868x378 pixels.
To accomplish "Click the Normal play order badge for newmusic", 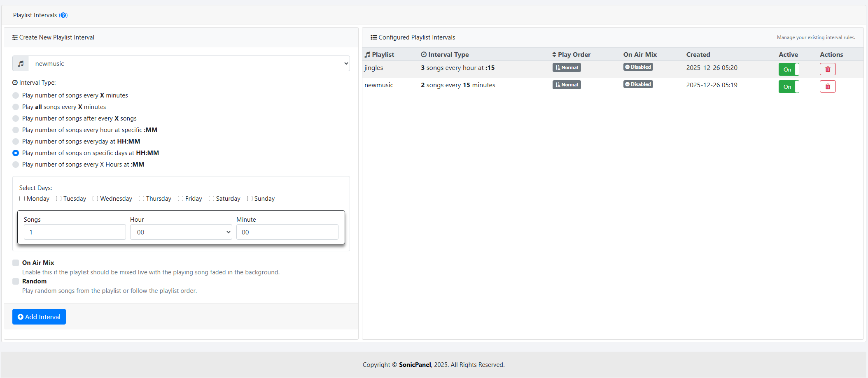I will tap(566, 85).
